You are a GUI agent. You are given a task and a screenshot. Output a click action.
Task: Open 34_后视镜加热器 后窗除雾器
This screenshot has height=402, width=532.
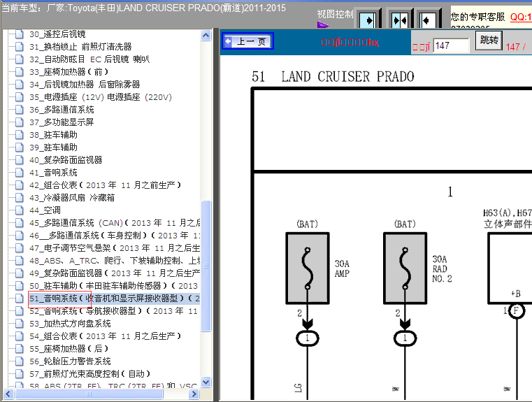pyautogui.click(x=85, y=84)
